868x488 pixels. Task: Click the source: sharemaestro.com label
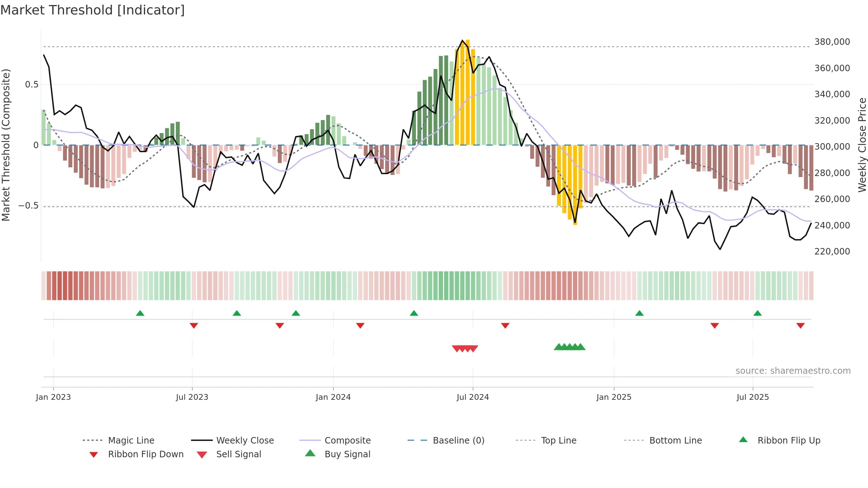click(x=793, y=371)
